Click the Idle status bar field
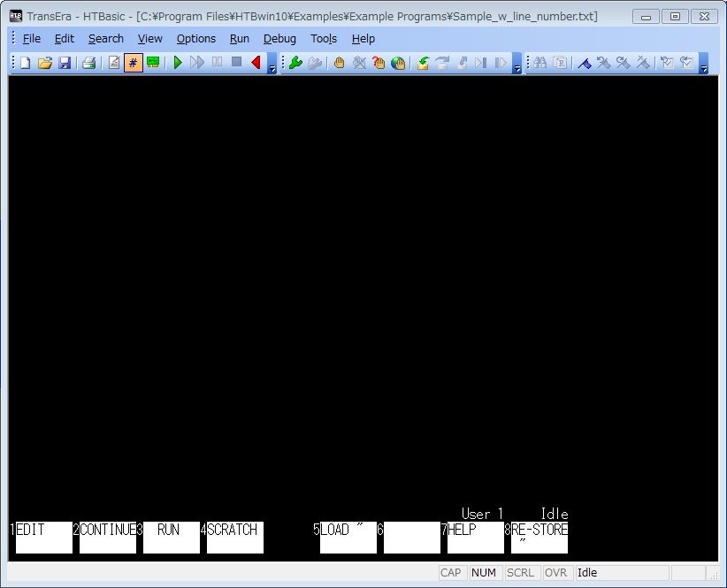 tap(622, 573)
